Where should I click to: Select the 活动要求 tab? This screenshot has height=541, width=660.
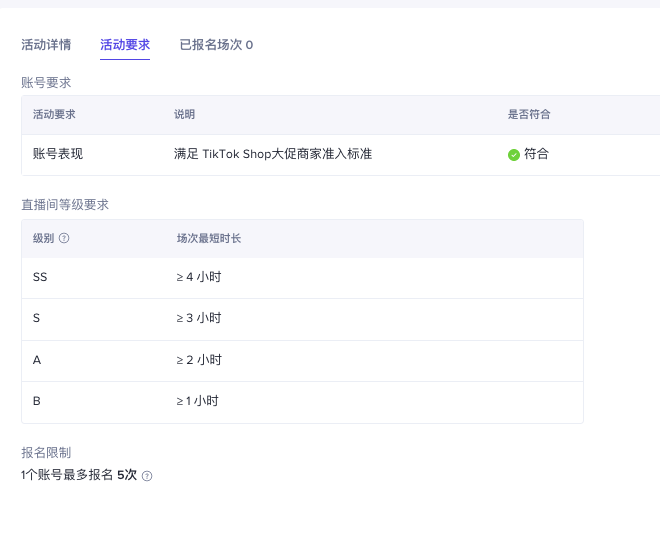point(125,45)
